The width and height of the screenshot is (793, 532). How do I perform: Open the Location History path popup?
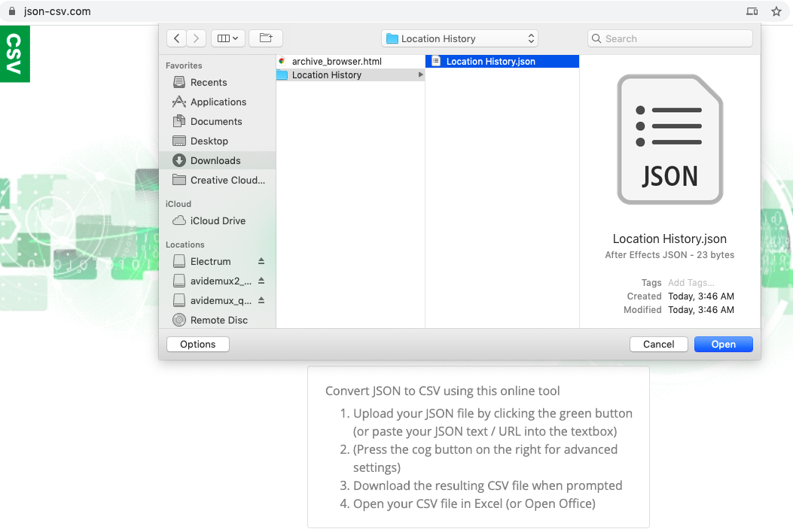tap(459, 39)
